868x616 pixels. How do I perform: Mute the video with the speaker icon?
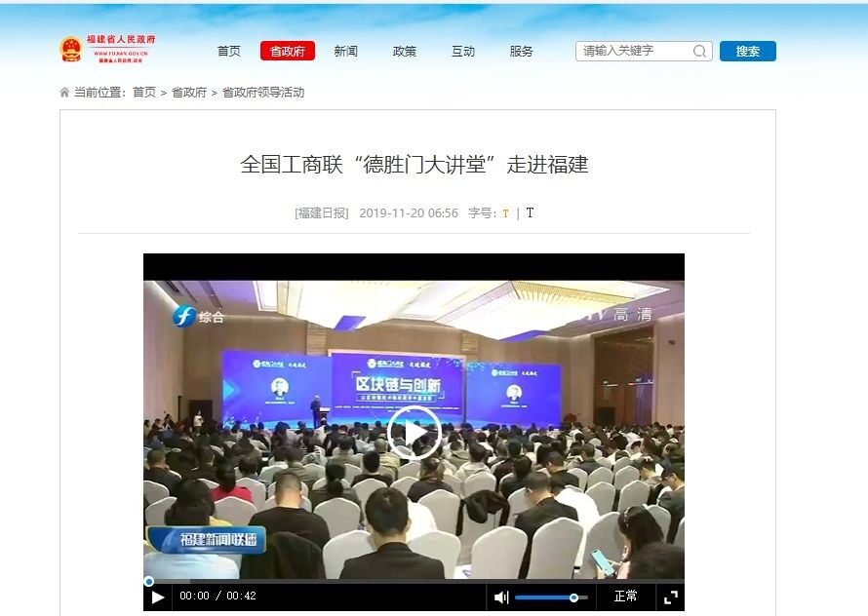coord(501,597)
